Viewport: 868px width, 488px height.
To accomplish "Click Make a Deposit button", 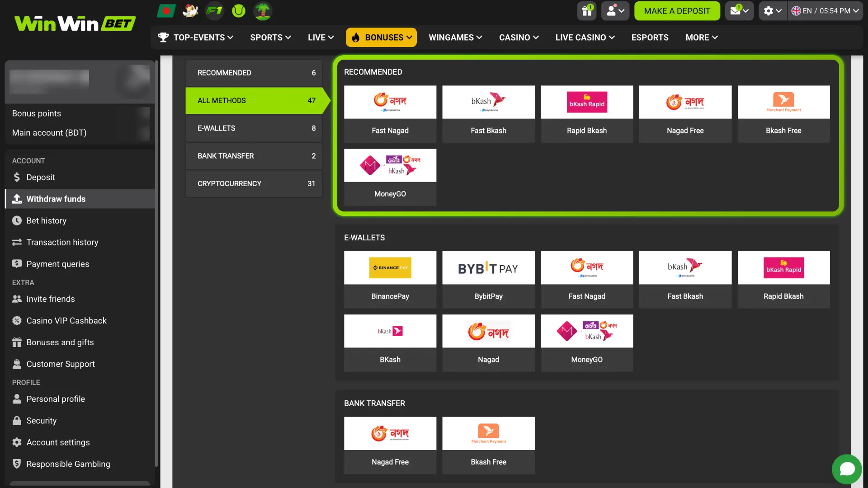I will coord(677,11).
